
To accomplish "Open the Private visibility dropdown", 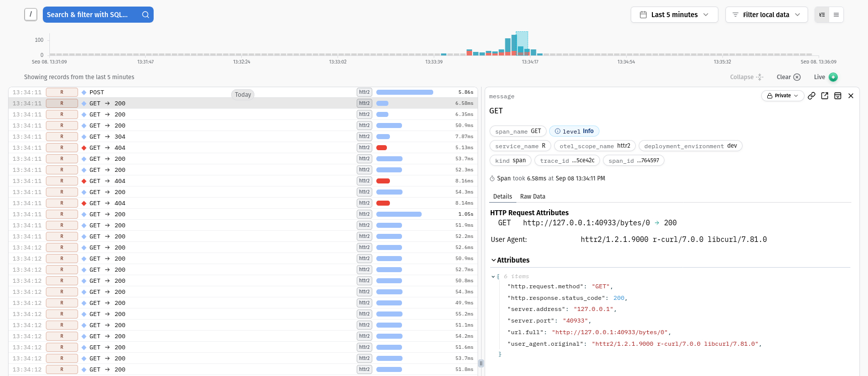I will 782,96.
